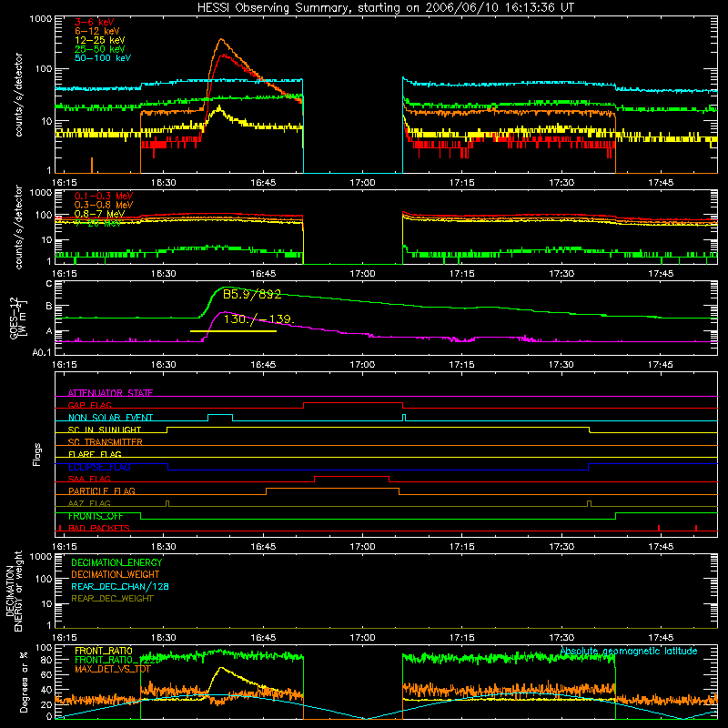
Task: Click the SAA_FLAG label
Action: pos(89,479)
